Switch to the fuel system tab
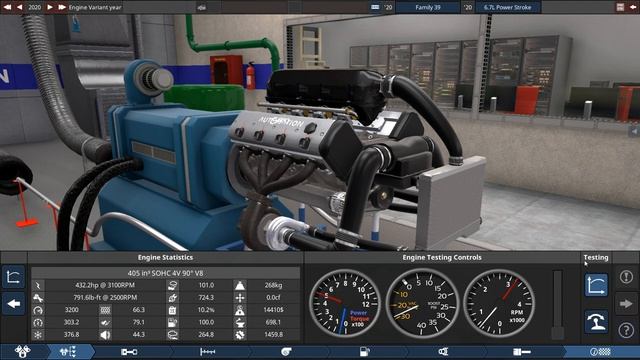This screenshot has width=640, height=360. [364, 351]
